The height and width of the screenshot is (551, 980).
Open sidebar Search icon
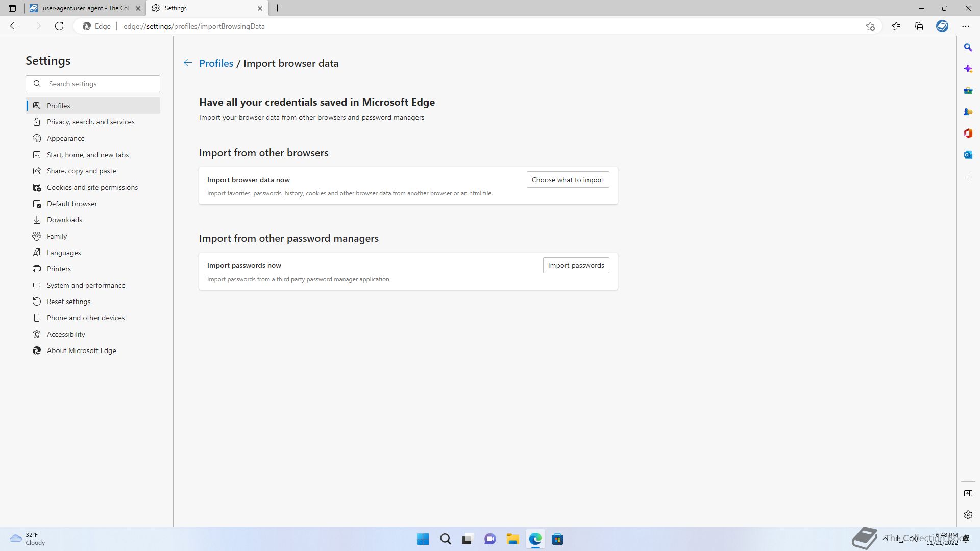968,47
